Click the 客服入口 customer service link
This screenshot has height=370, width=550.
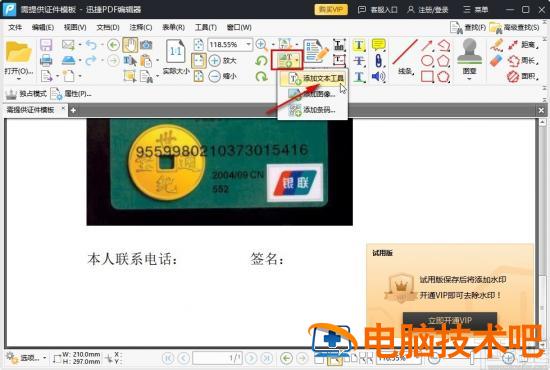pyautogui.click(x=377, y=9)
